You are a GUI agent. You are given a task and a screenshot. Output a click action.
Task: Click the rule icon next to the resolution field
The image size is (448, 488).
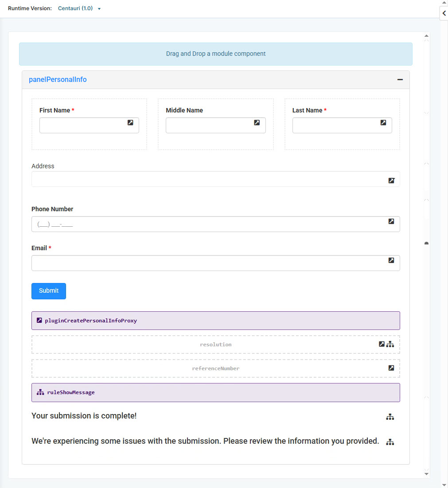point(390,344)
